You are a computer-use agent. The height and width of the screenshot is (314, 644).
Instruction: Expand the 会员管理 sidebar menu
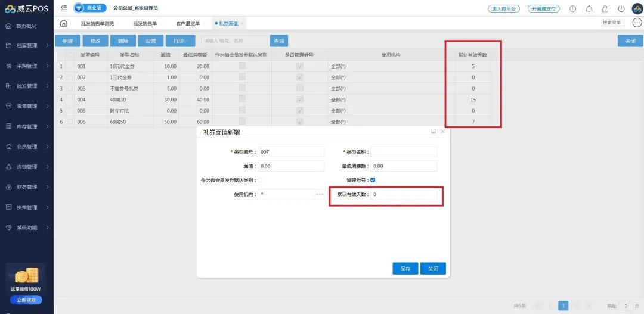point(27,147)
